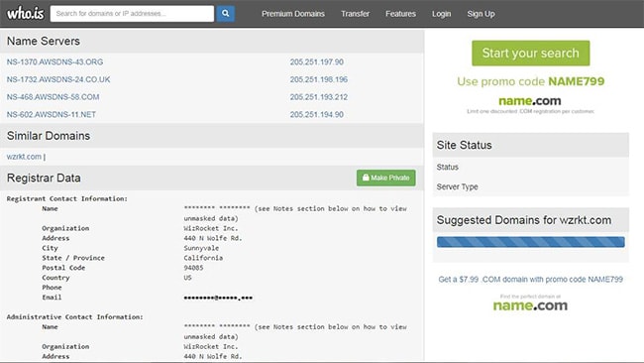This screenshot has width=644, height=363.
Task: Click the postal code 94085
Action: [193, 268]
